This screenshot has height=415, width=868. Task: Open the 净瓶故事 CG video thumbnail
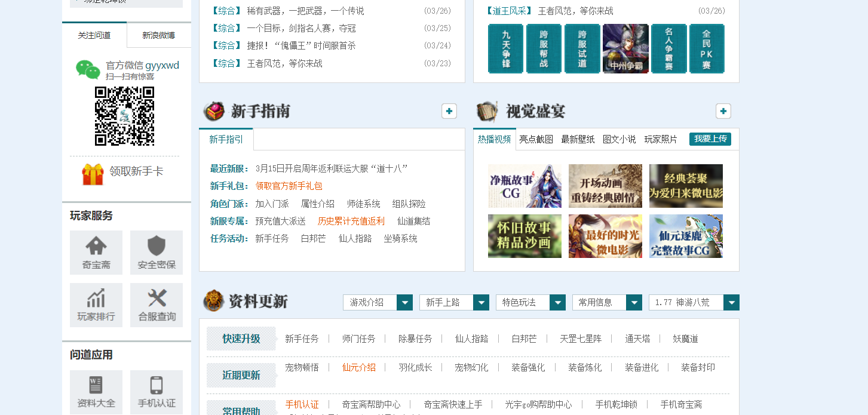tap(525, 186)
